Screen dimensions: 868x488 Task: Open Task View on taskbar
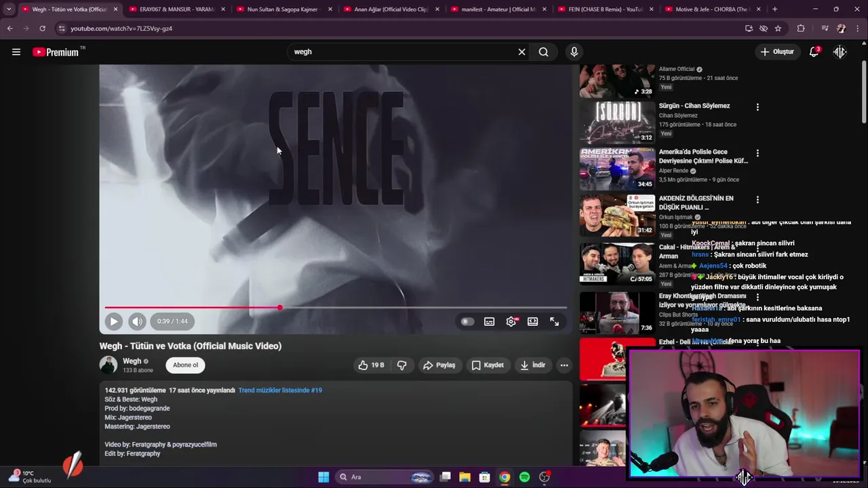tap(445, 477)
